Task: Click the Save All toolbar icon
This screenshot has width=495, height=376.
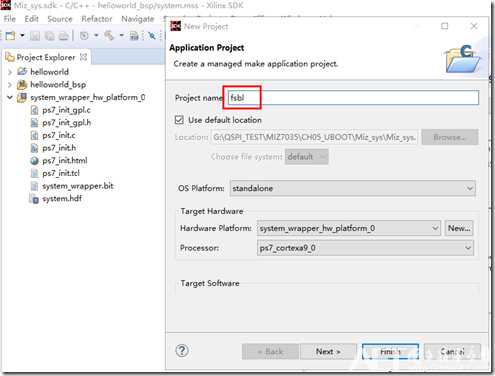Action: [49, 36]
